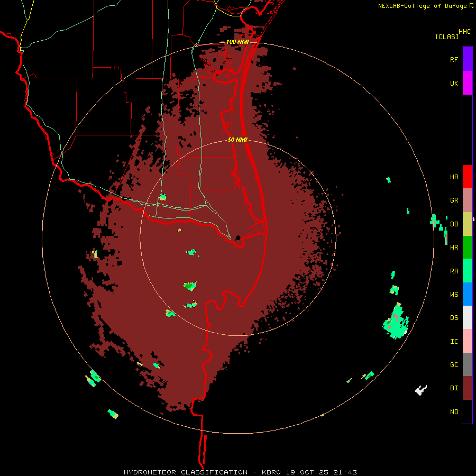Click the UK magenta legend swatch

click(467, 83)
